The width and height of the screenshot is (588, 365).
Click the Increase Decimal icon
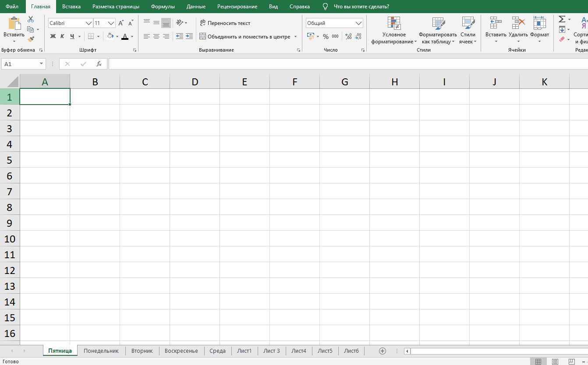(x=348, y=36)
